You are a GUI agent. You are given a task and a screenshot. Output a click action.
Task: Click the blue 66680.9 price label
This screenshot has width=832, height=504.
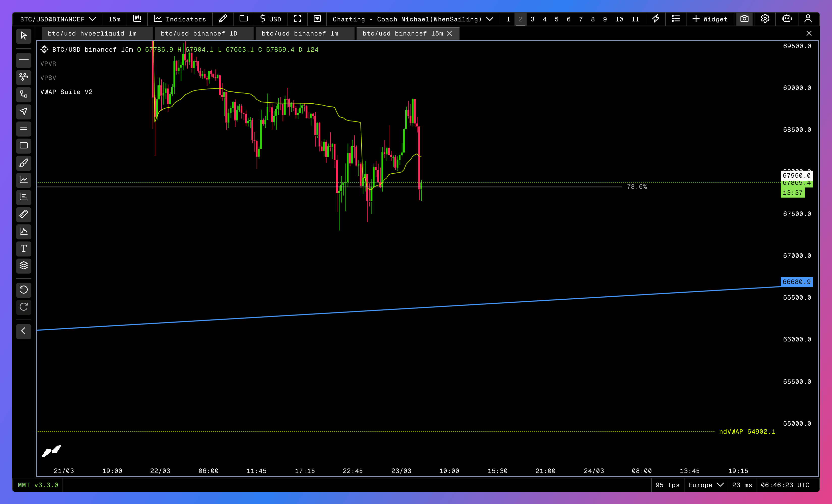796,282
